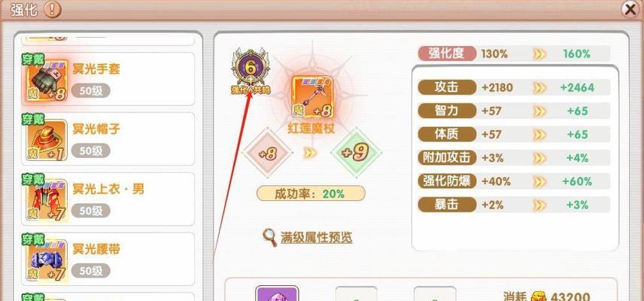Select the 冥光手套 glove icon
The width and height of the screenshot is (644, 301).
pos(47,81)
